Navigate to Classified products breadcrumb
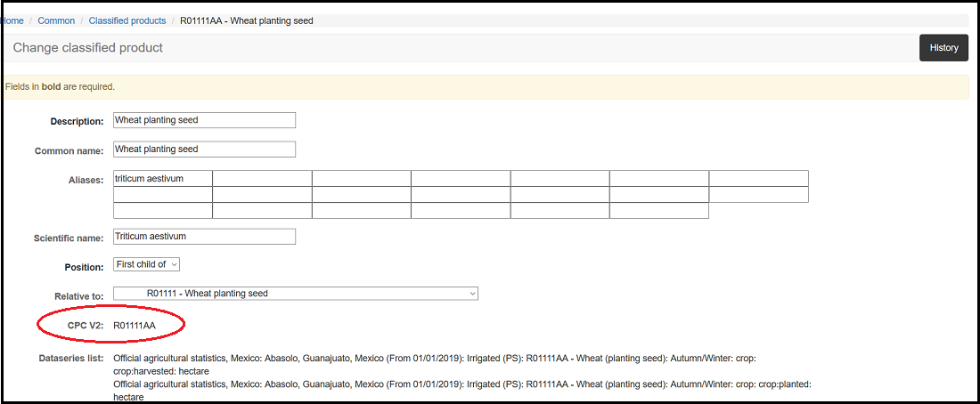The image size is (980, 404). pyautogui.click(x=127, y=20)
